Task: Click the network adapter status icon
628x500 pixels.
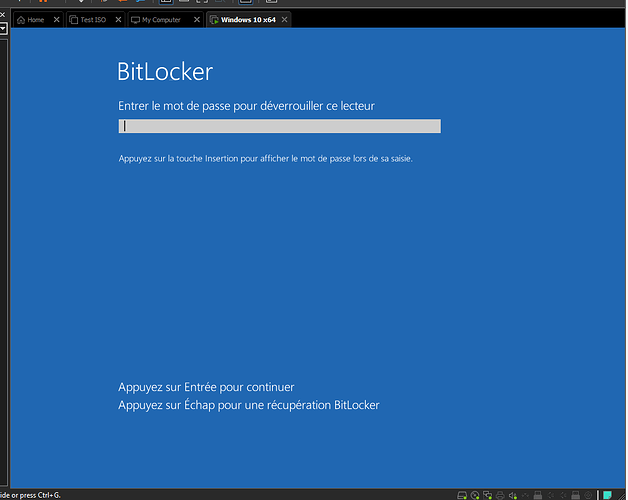Action: coord(487,494)
